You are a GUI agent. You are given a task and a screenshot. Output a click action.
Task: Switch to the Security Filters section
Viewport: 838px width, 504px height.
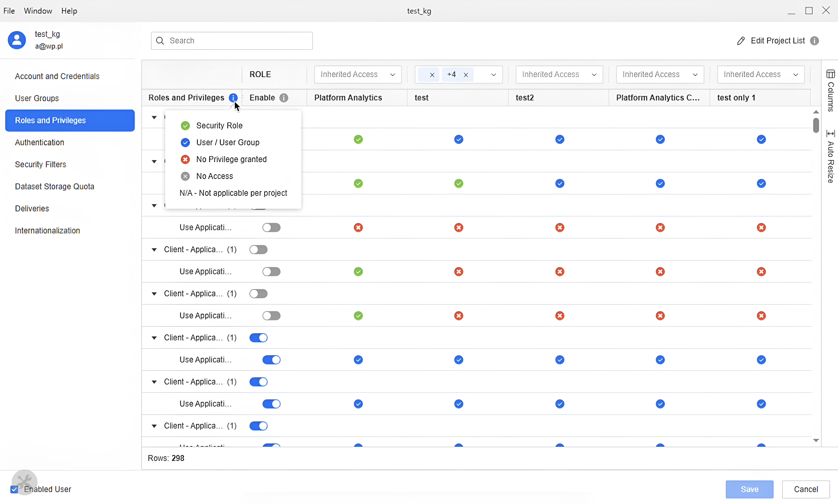pos(41,165)
